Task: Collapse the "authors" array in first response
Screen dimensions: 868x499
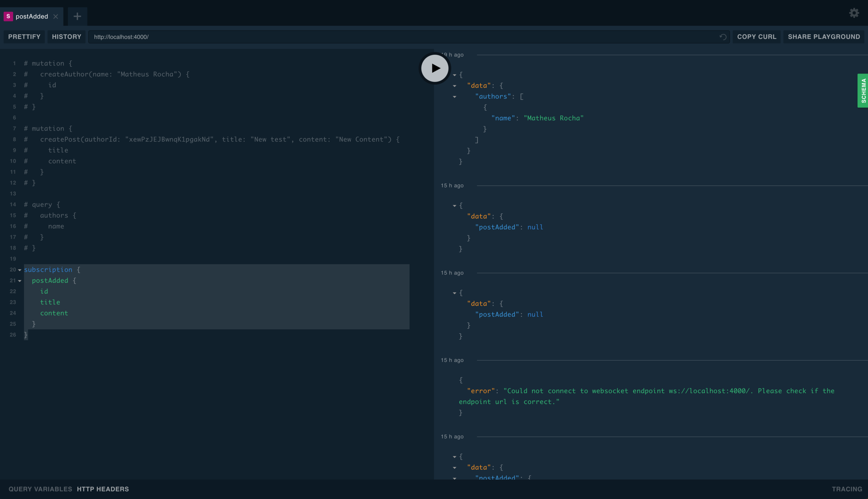Action: click(455, 97)
